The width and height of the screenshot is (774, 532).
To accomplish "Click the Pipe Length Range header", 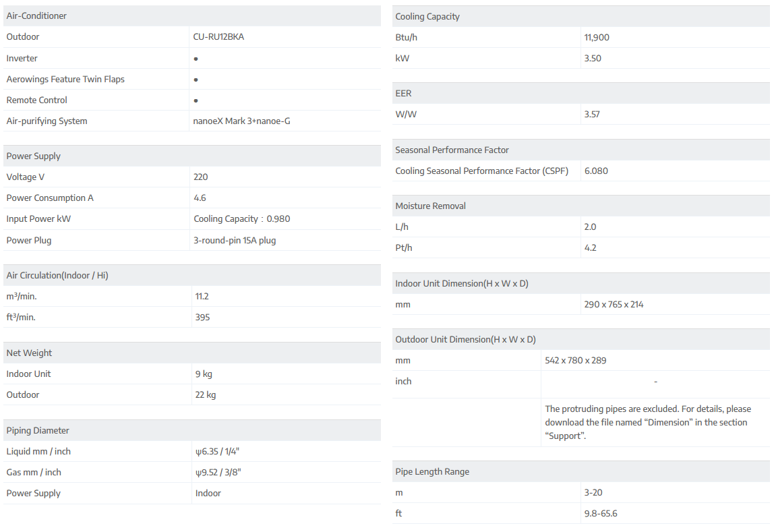I will (432, 471).
